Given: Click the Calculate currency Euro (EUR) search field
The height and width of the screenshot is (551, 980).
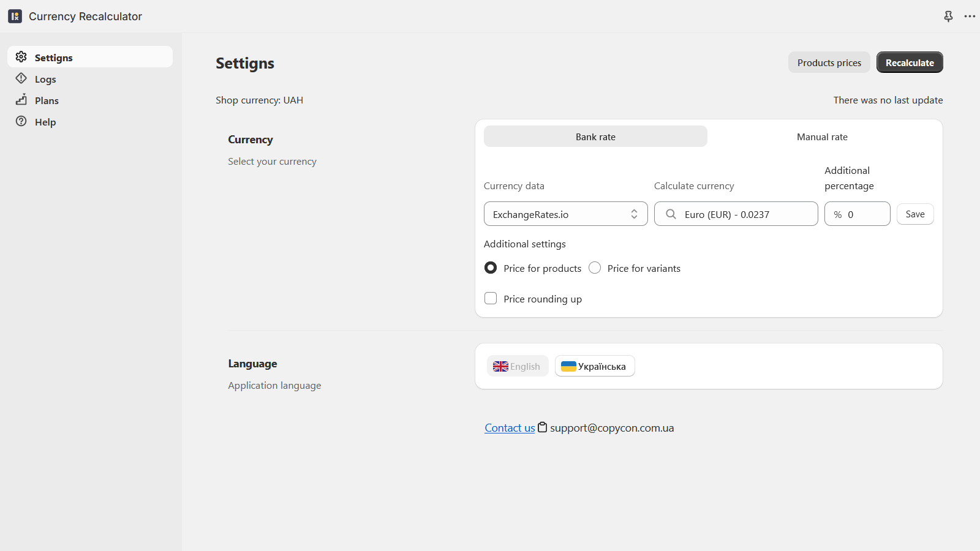Looking at the screenshot, I should point(736,214).
